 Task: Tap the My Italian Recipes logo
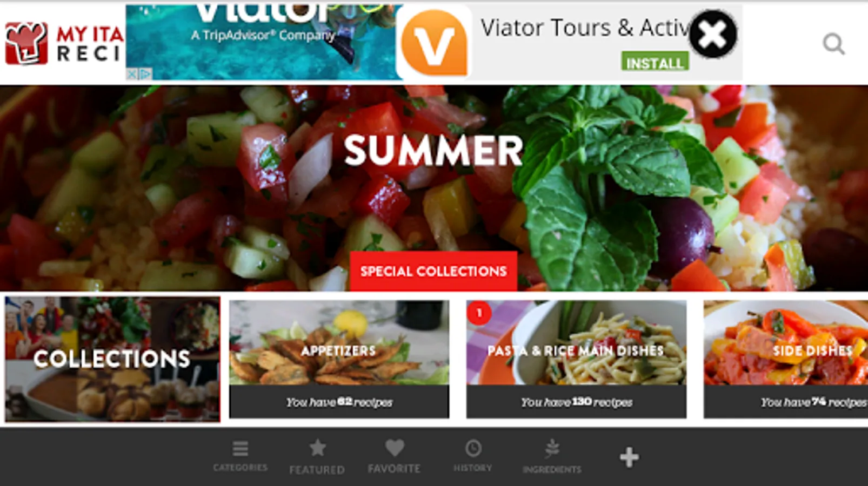pos(64,43)
